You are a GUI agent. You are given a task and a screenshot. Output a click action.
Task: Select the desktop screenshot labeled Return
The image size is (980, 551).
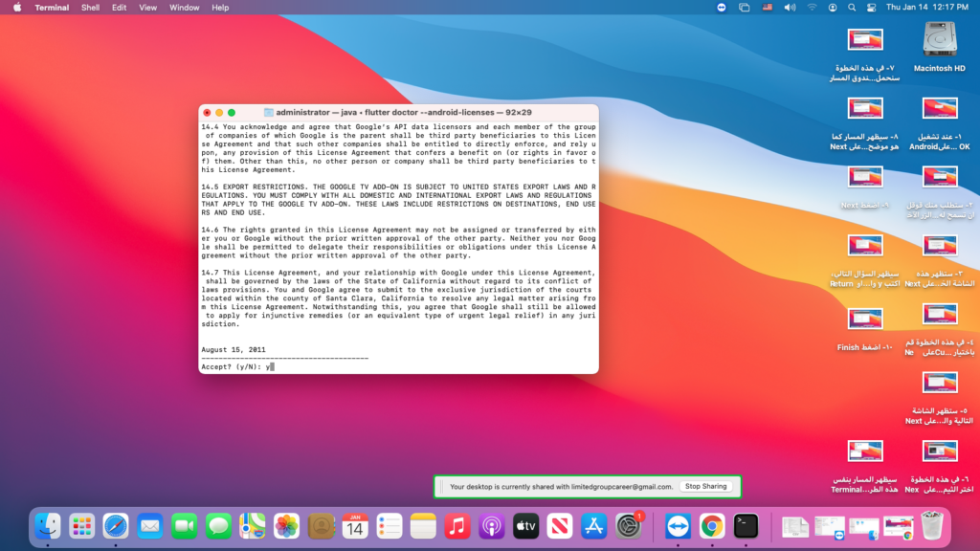865,261
